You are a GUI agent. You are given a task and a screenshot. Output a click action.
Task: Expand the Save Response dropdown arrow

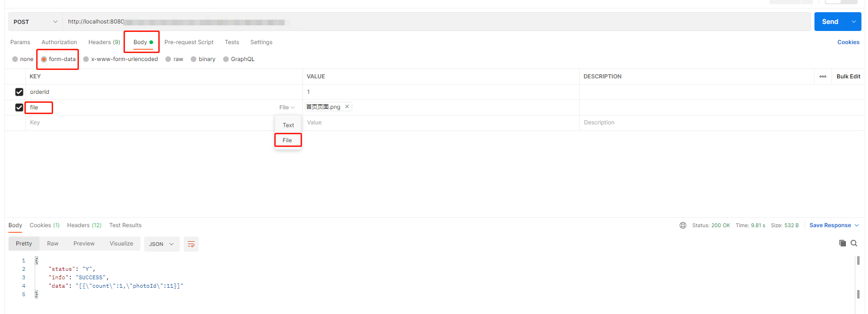pos(857,225)
